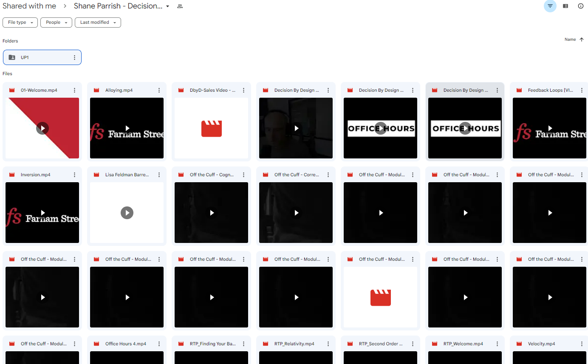Open more actions for Velocity.mp4
Image resolution: width=588 pixels, height=364 pixels.
coord(582,344)
